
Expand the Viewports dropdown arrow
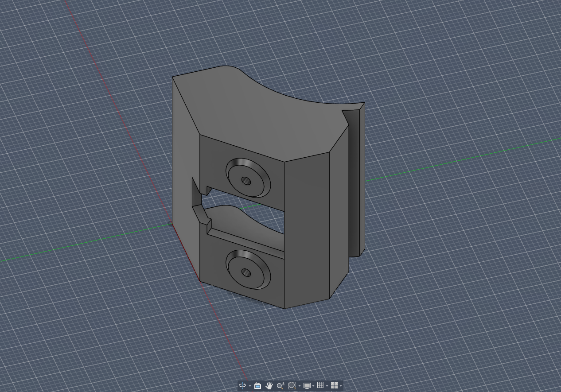point(341,386)
